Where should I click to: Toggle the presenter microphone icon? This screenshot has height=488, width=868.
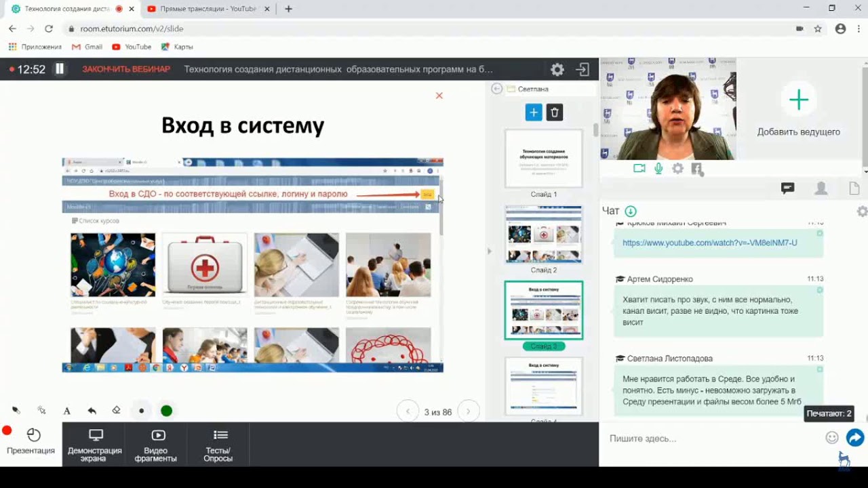[658, 168]
